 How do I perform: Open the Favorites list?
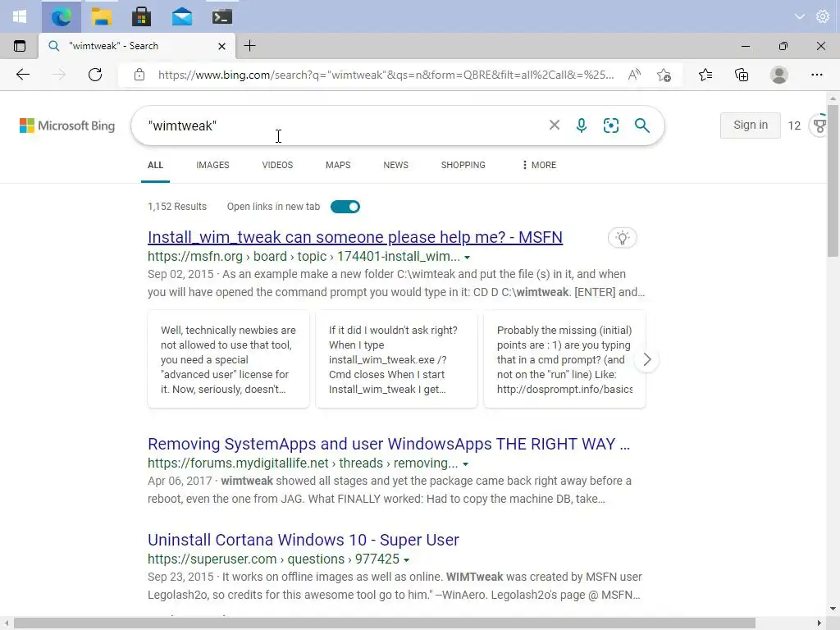705,75
